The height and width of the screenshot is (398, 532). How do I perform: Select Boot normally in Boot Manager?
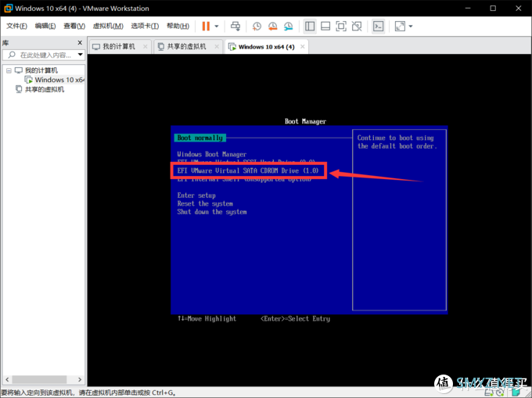(x=199, y=138)
